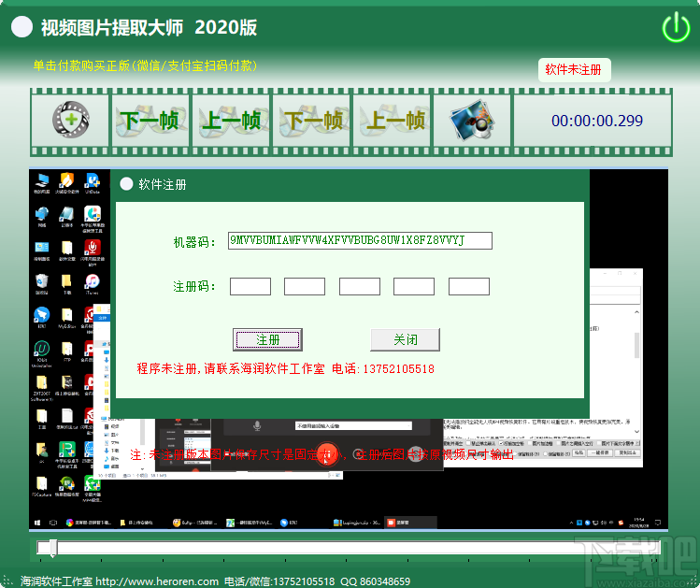Click the green-text 下一帧 next frame button
Viewport: 700px width, 588px height.
(150, 120)
